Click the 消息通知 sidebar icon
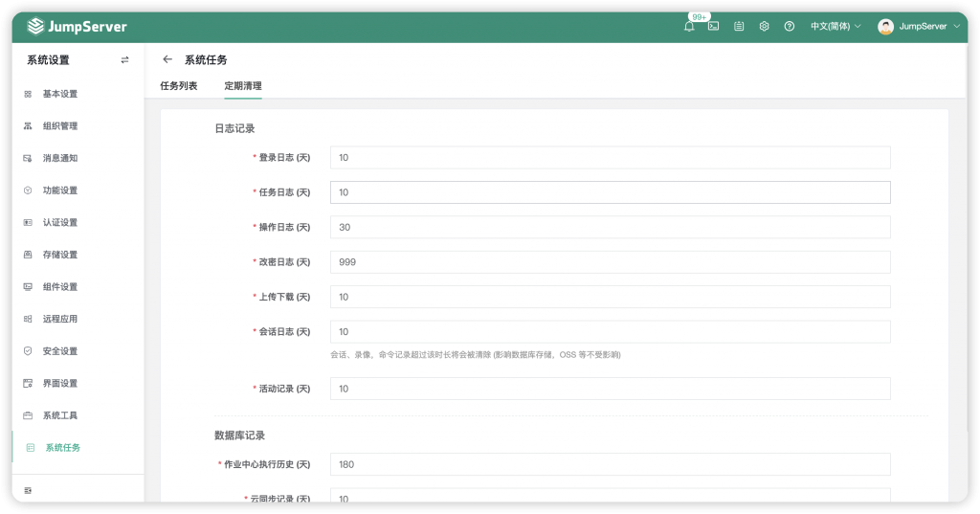Screen dimensions: 980x514 pos(28,158)
